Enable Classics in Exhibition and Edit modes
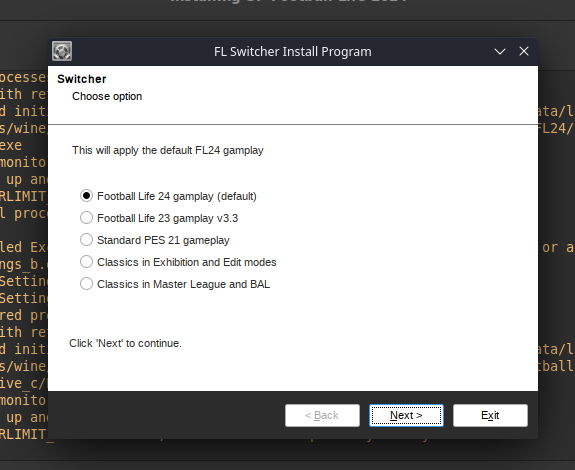Viewport: 575px width, 470px height. pos(86,262)
